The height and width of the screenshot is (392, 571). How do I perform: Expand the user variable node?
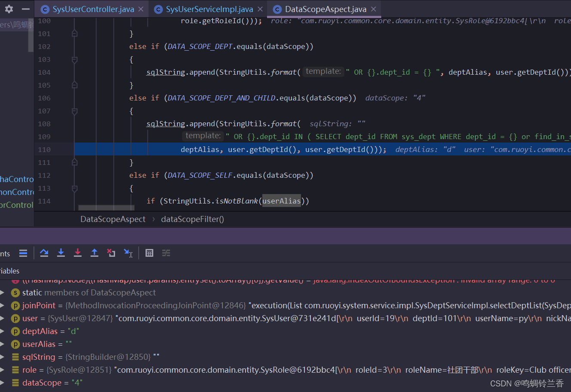click(3, 318)
